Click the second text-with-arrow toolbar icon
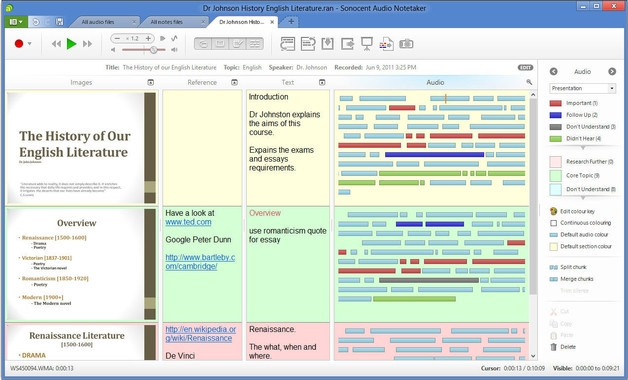The image size is (628, 380). click(308, 44)
